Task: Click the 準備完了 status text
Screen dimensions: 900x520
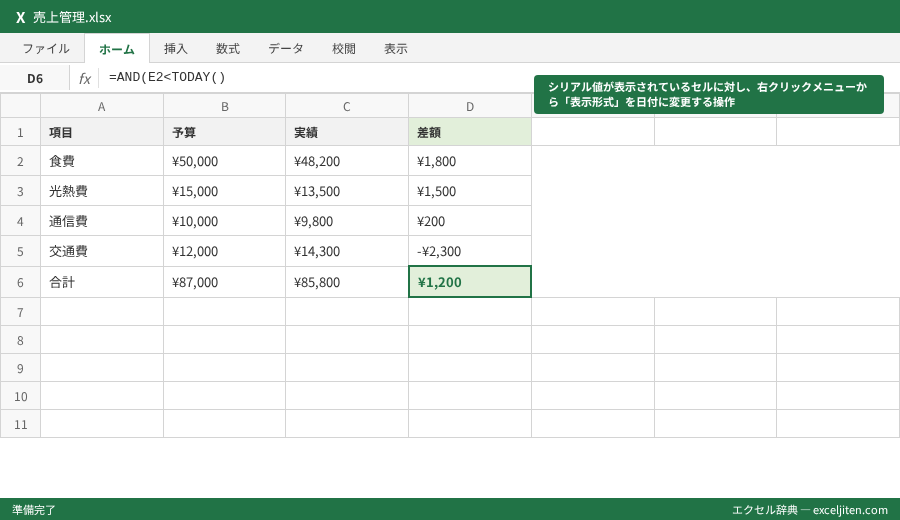Action: coord(34,510)
